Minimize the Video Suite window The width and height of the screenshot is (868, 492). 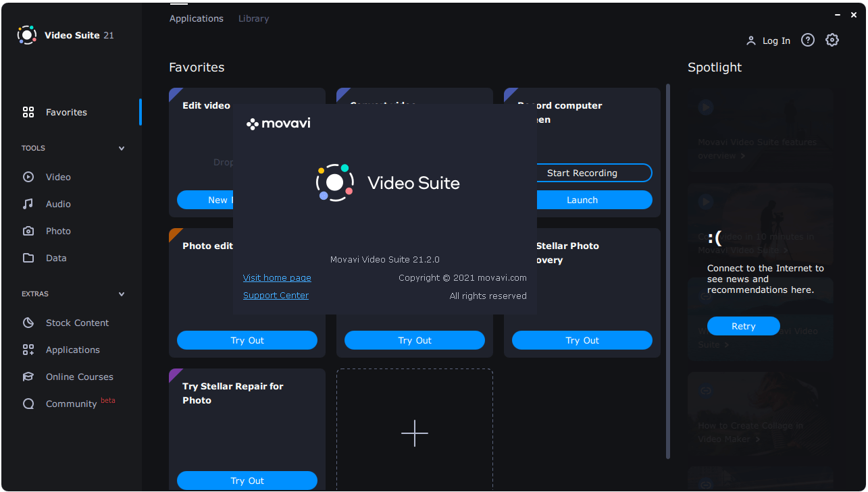point(838,15)
